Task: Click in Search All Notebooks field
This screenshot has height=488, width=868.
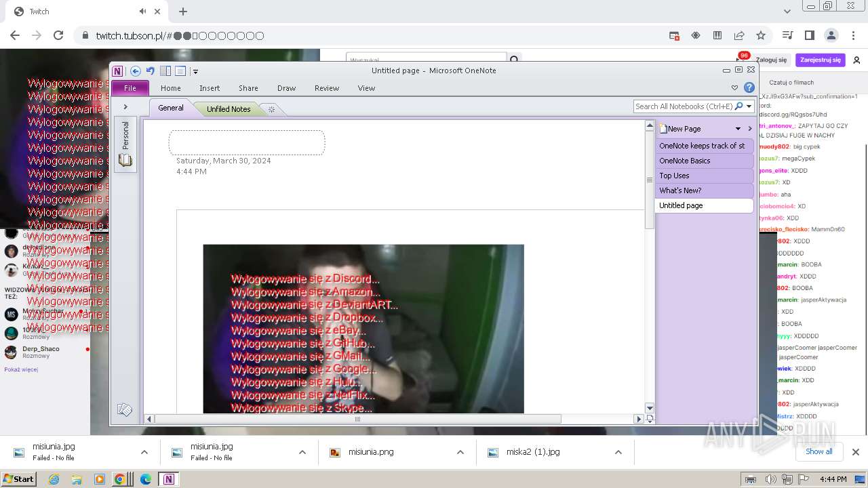Action: click(x=684, y=106)
